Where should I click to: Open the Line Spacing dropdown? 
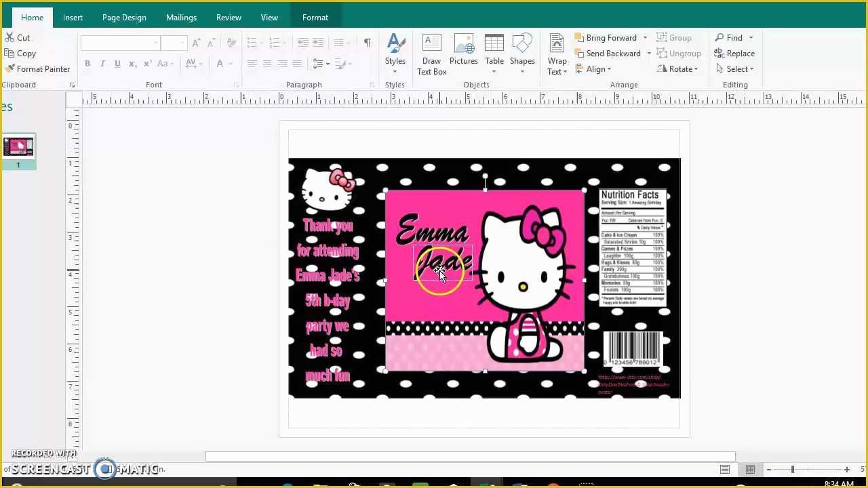(321, 64)
